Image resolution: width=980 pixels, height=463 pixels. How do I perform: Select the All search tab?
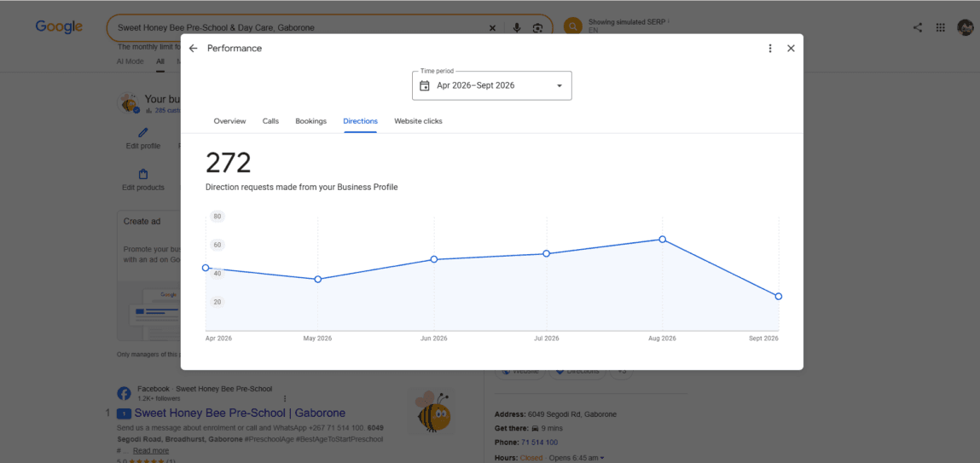(160, 61)
